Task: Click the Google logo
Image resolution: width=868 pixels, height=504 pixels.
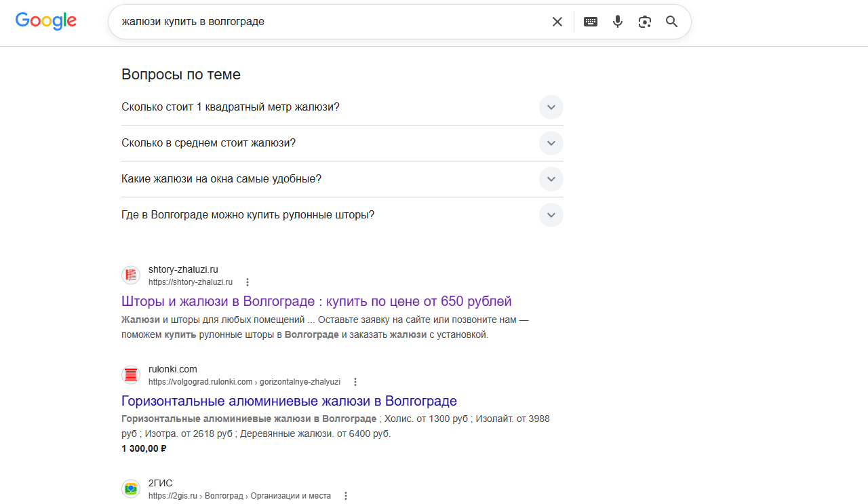Action: click(x=46, y=21)
